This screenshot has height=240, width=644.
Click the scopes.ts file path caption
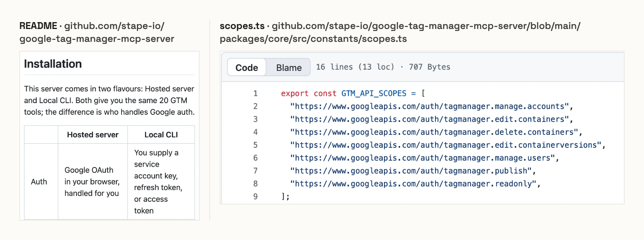click(x=400, y=32)
